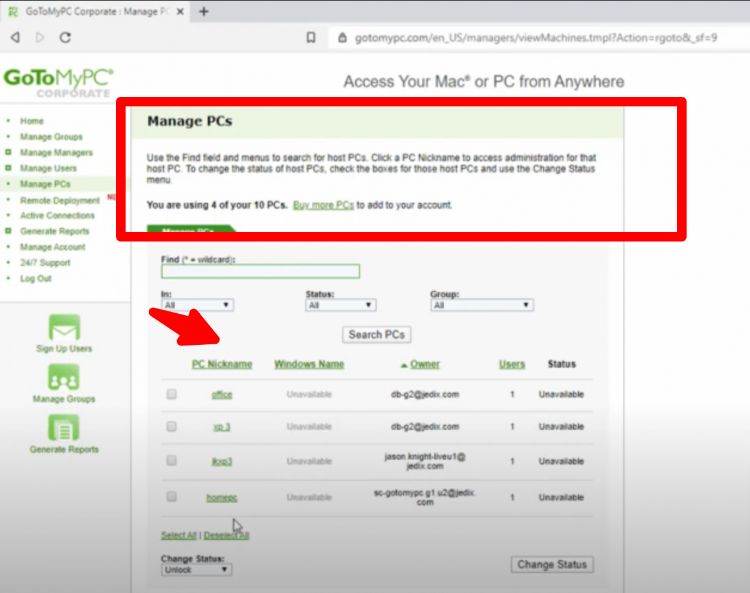Sort by Users column header
Screen dimensions: 750x593
point(512,364)
